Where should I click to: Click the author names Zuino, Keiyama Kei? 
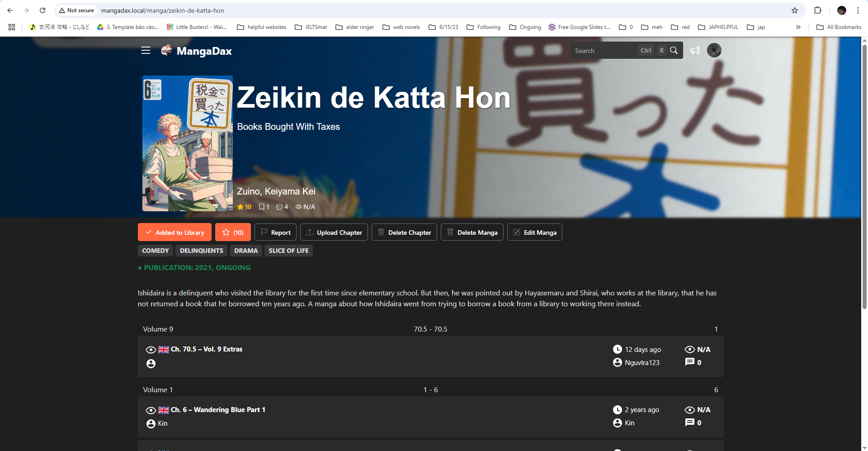(276, 191)
